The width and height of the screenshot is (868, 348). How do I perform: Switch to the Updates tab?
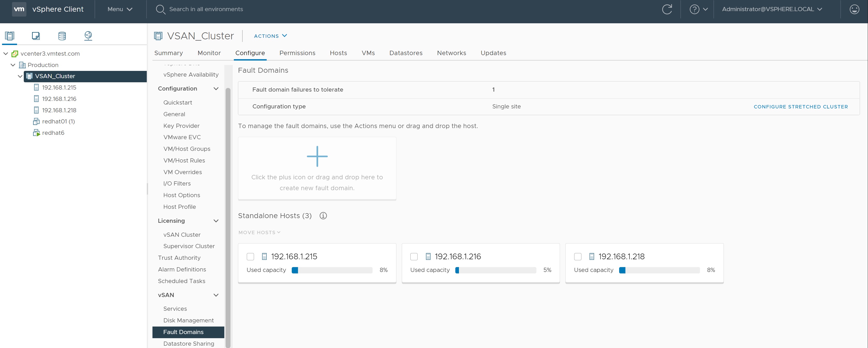(x=493, y=53)
